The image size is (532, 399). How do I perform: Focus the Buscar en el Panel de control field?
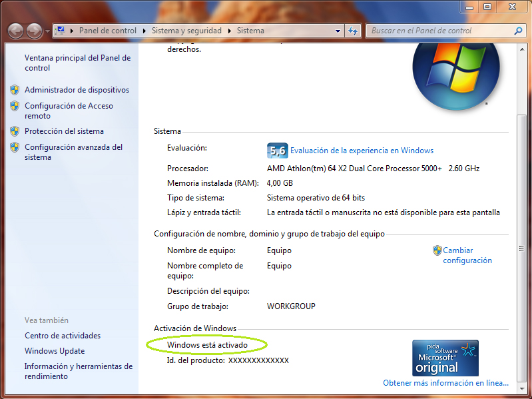pos(441,31)
